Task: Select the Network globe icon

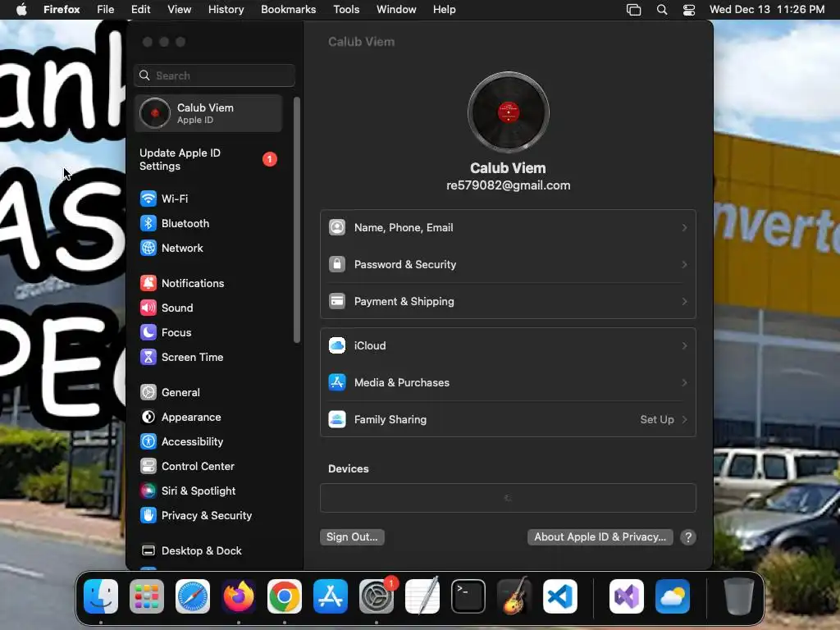Action: coord(148,248)
